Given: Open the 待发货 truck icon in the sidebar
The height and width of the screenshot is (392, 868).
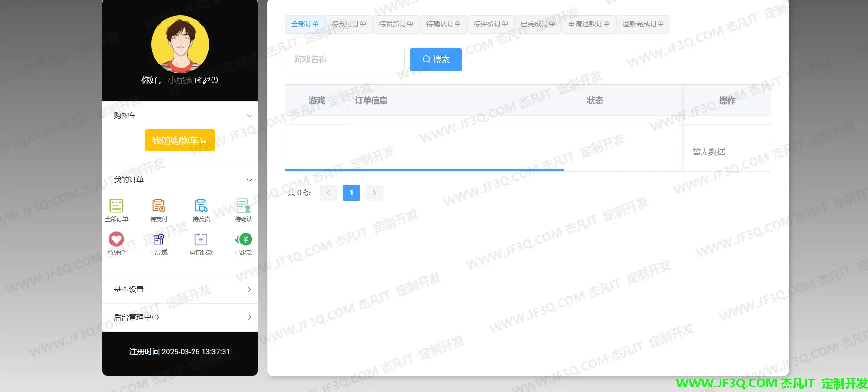Looking at the screenshot, I should 201,206.
